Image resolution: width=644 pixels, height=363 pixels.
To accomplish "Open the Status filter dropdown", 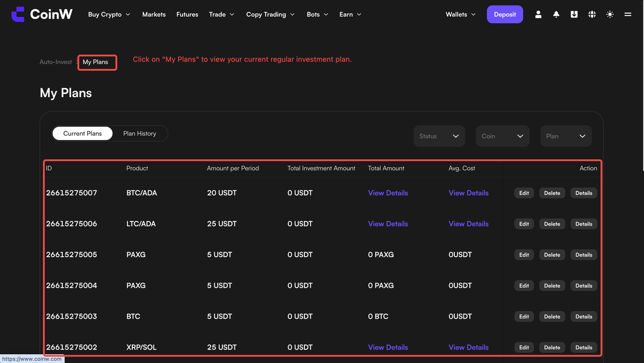I will [x=439, y=136].
